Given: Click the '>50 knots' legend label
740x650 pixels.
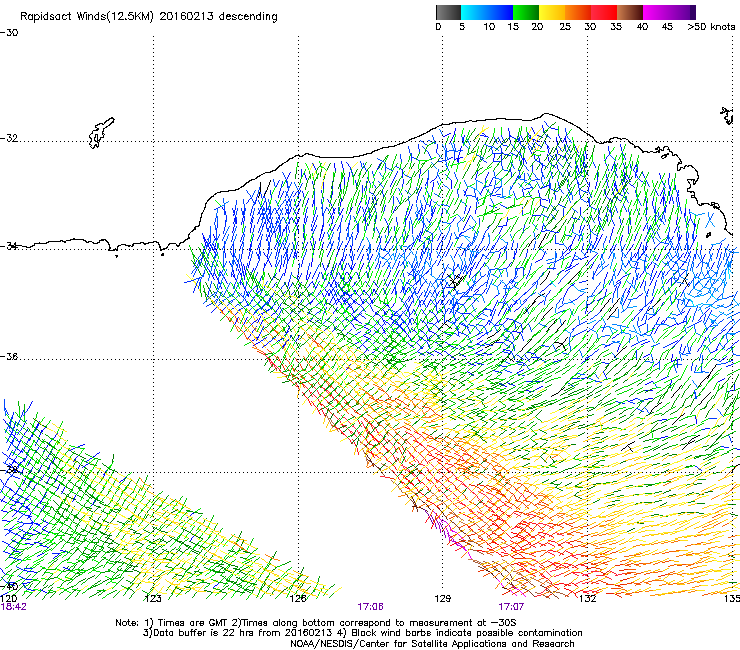Looking at the screenshot, I should 711,27.
